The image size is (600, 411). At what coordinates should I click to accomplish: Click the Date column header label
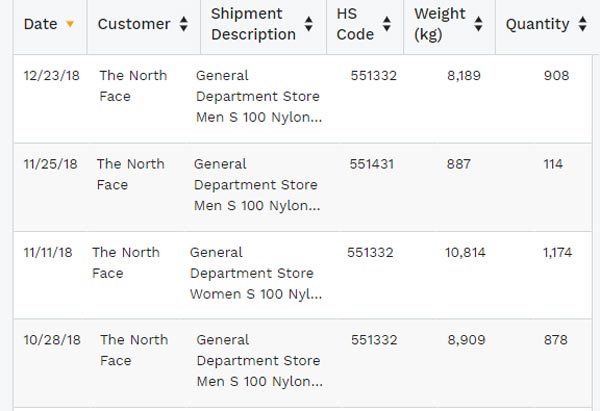[x=40, y=25]
